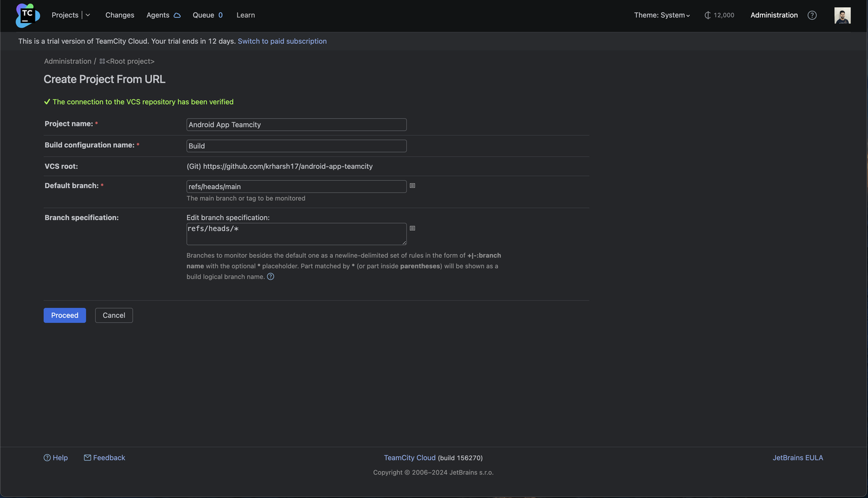Expand the Projects dropdown chevron
Screen dimensions: 868x498
click(88, 15)
